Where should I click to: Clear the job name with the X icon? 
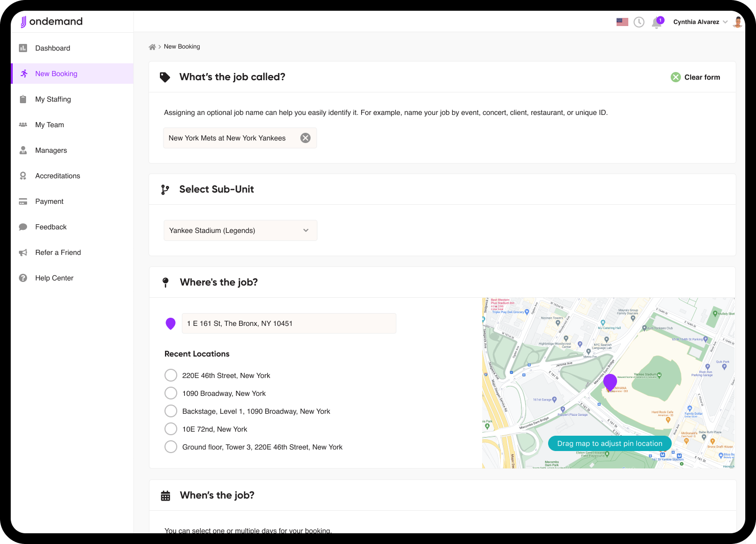pos(305,137)
